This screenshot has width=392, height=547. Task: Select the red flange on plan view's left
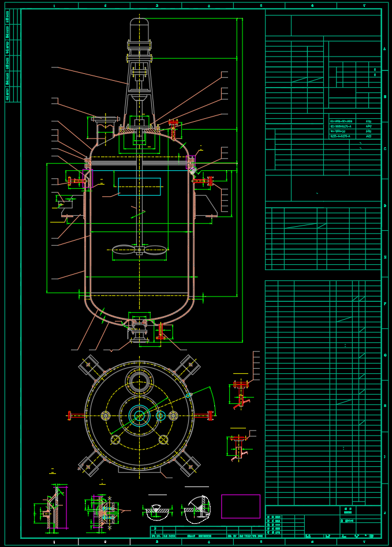(70, 415)
